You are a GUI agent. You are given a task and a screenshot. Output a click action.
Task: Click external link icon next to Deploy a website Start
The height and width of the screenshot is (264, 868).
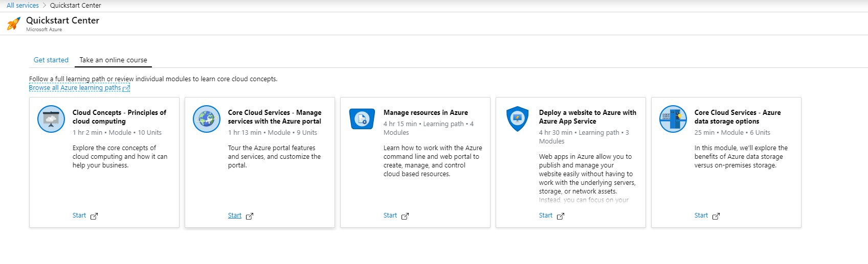click(561, 216)
